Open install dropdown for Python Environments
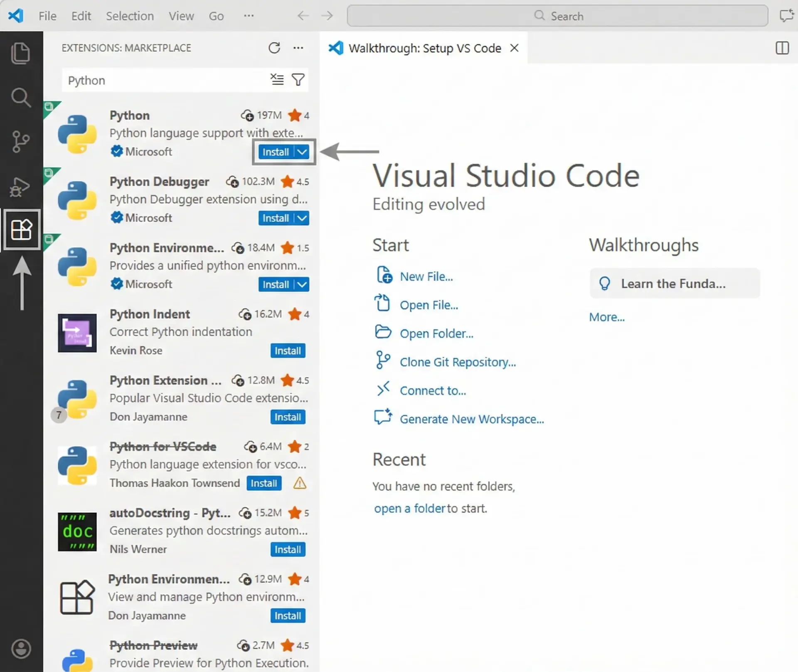The image size is (798, 672). pyautogui.click(x=303, y=284)
